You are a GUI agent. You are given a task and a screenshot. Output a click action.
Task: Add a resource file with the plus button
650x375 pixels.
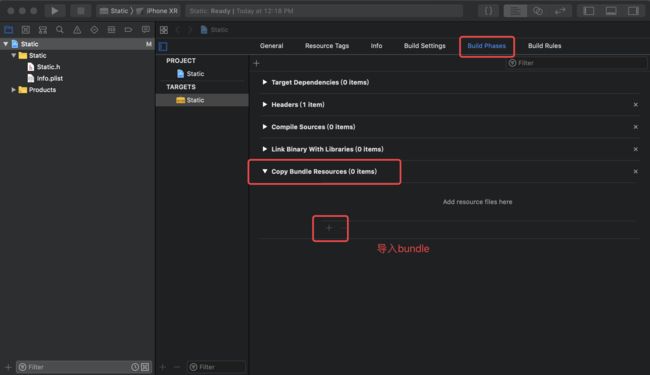tap(328, 228)
